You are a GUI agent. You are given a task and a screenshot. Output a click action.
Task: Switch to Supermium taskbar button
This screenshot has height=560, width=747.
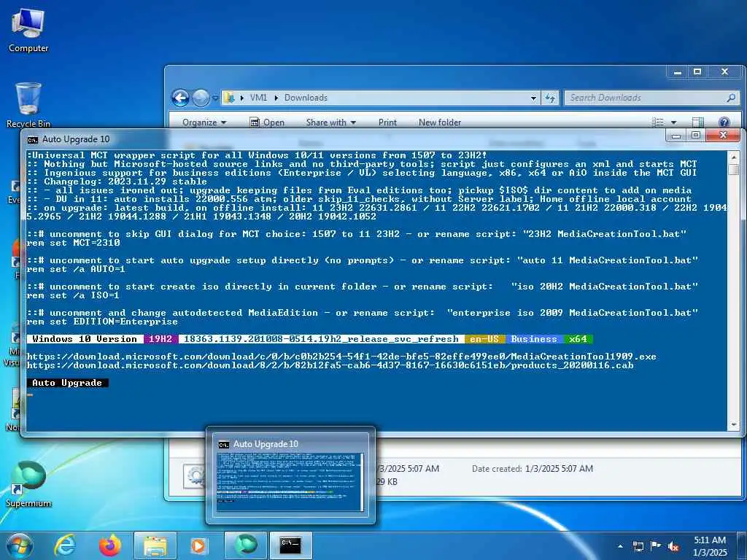tap(245, 545)
